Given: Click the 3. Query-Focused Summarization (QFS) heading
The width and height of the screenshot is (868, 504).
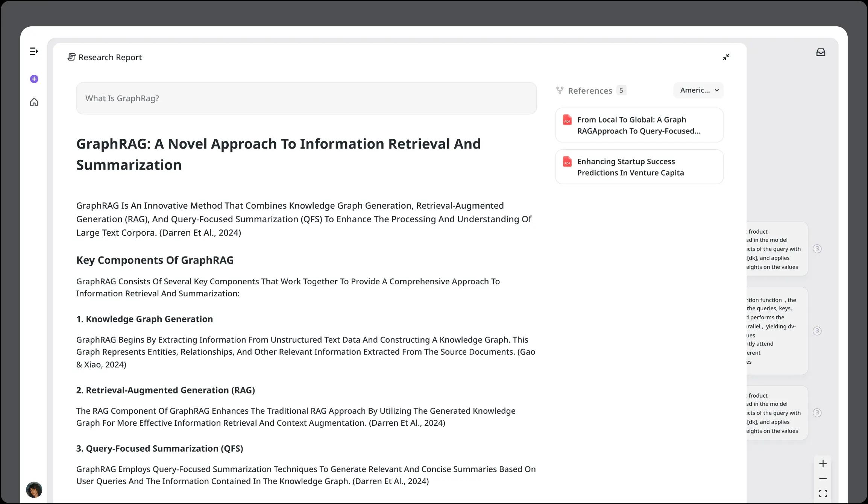Looking at the screenshot, I should tap(159, 448).
